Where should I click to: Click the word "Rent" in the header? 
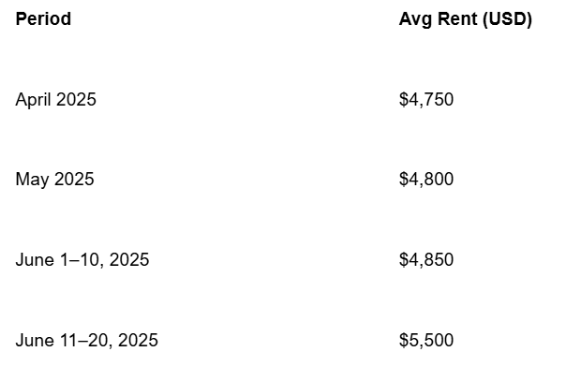[x=458, y=19]
